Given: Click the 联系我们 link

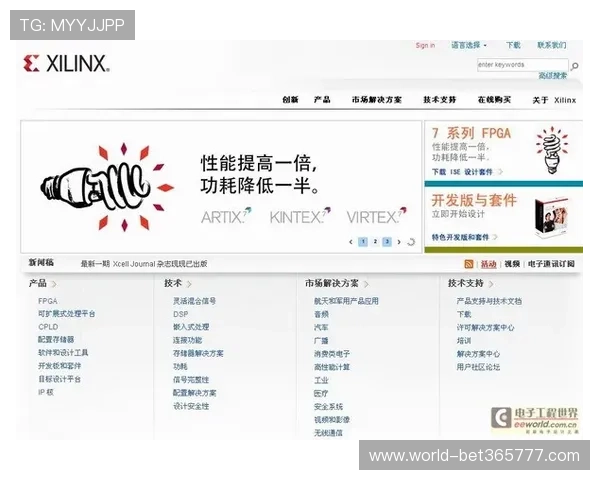Looking at the screenshot, I should pyautogui.click(x=551, y=45).
